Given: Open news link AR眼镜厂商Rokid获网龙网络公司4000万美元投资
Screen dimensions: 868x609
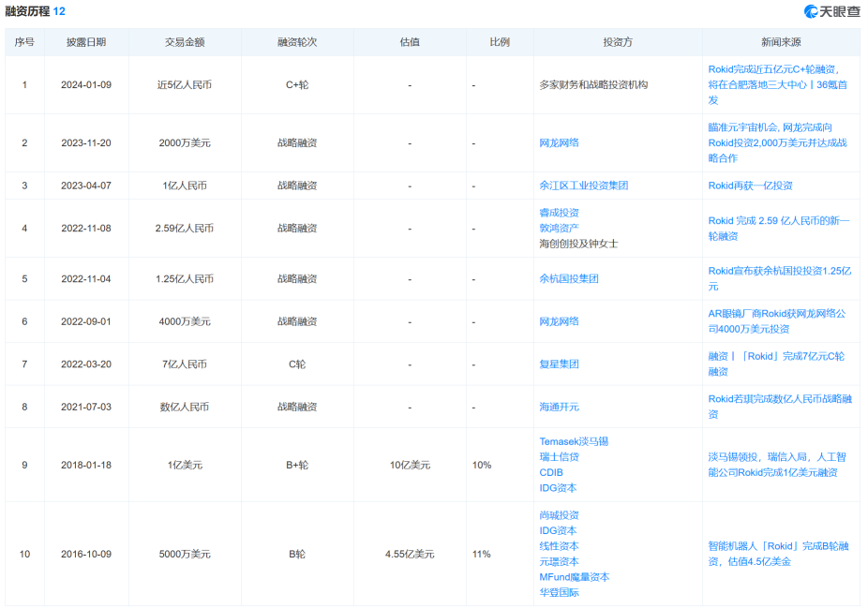Looking at the screenshot, I should coord(777,321).
